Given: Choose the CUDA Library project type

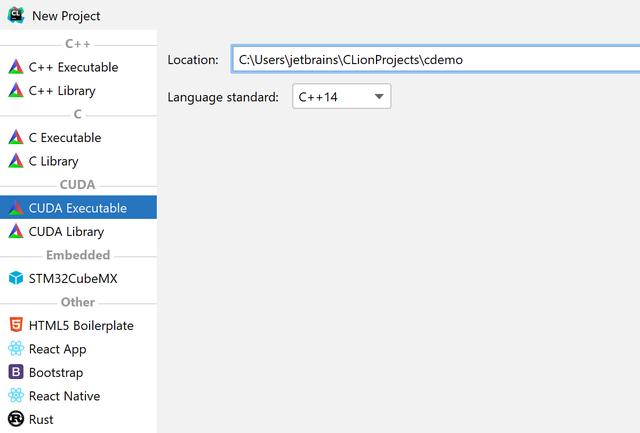Looking at the screenshot, I should 78,231.
